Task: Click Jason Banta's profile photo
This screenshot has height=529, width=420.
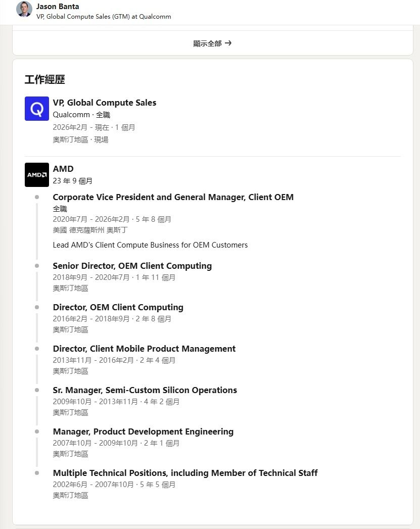Action: point(24,9)
